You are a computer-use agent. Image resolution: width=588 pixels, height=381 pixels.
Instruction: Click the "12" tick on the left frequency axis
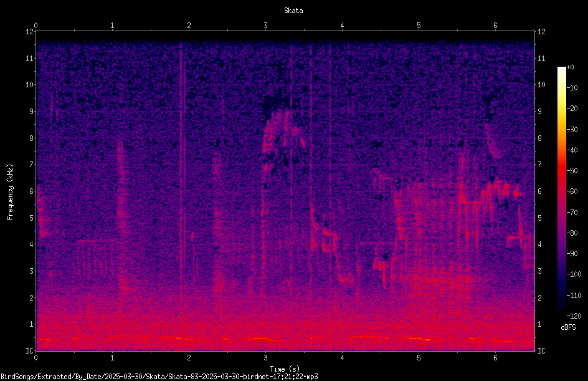tap(30, 32)
